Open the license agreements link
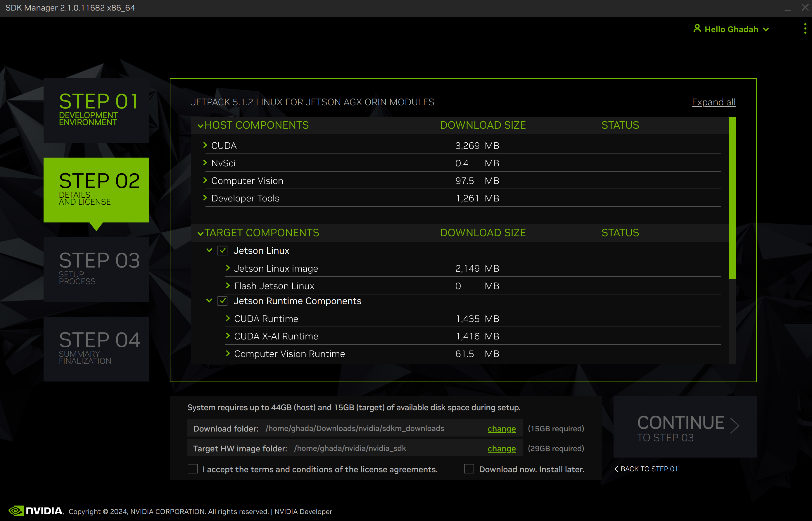This screenshot has height=521, width=812. coord(398,469)
